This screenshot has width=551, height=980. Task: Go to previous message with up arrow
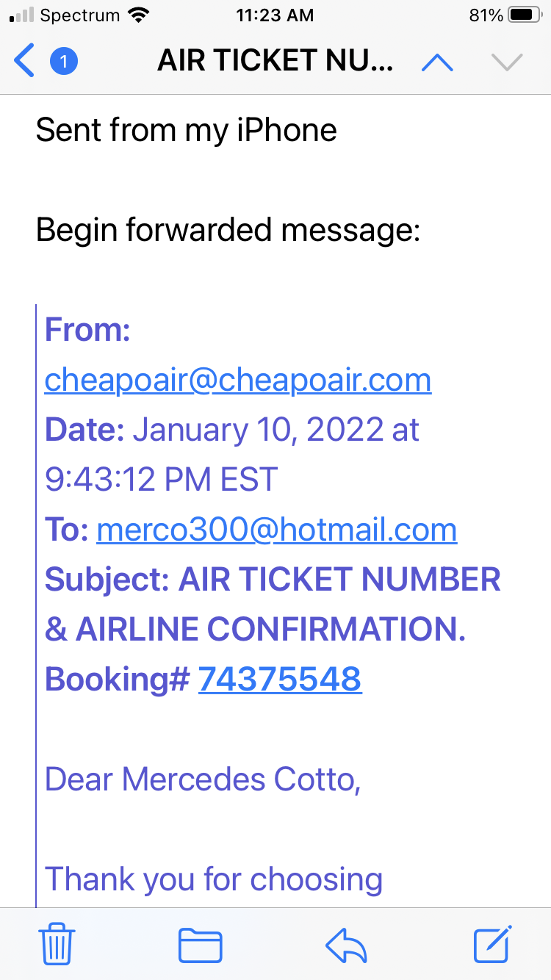tap(438, 62)
